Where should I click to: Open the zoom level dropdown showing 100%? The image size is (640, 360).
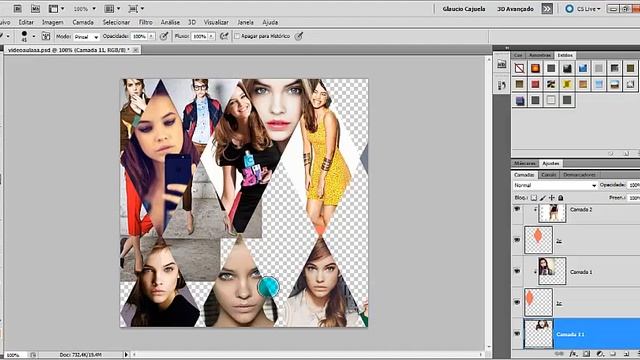(84, 9)
